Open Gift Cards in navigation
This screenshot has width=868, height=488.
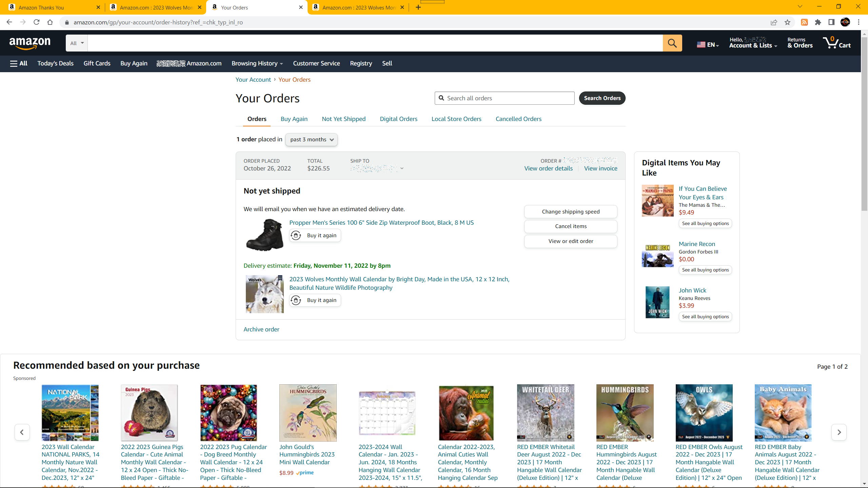97,63
